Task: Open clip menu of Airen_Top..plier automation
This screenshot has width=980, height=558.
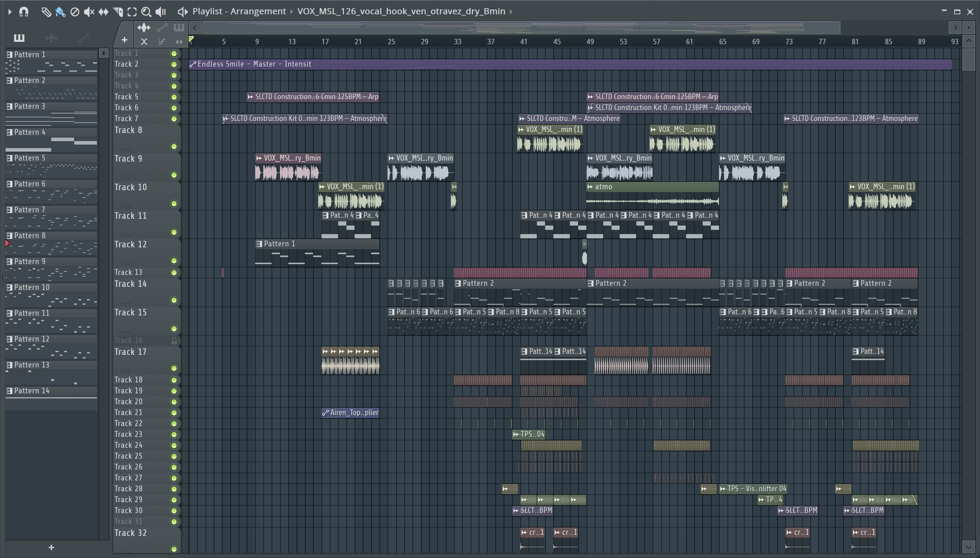Action: [x=325, y=413]
